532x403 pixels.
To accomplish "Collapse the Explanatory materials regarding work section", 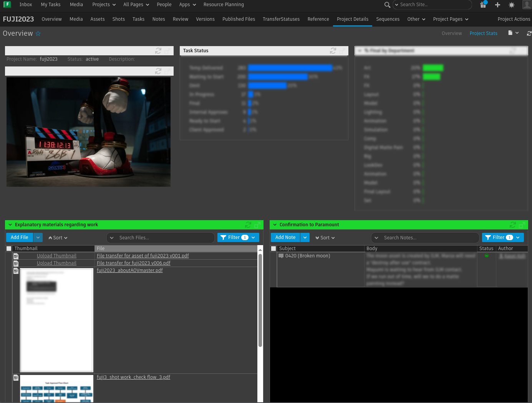I will tap(10, 225).
